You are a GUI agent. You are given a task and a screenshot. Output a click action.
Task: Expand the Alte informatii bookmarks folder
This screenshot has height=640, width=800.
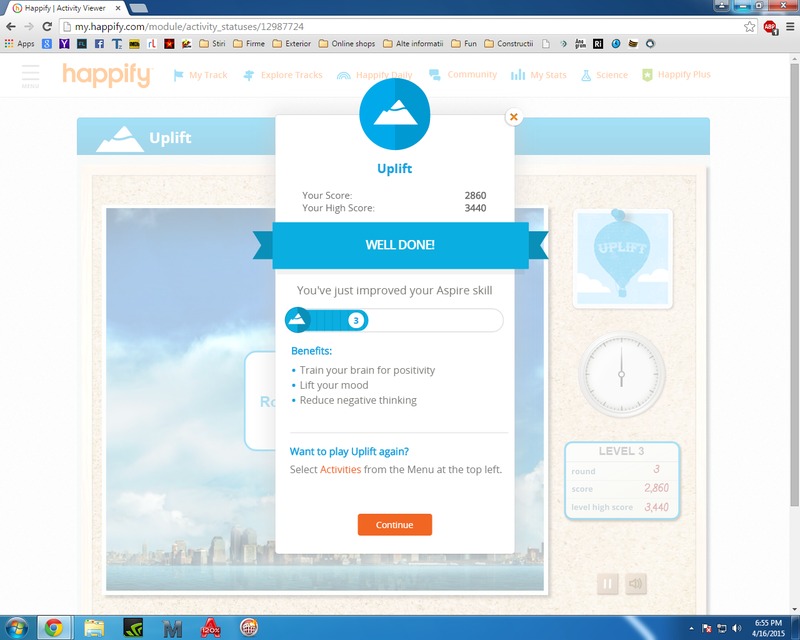(413, 44)
